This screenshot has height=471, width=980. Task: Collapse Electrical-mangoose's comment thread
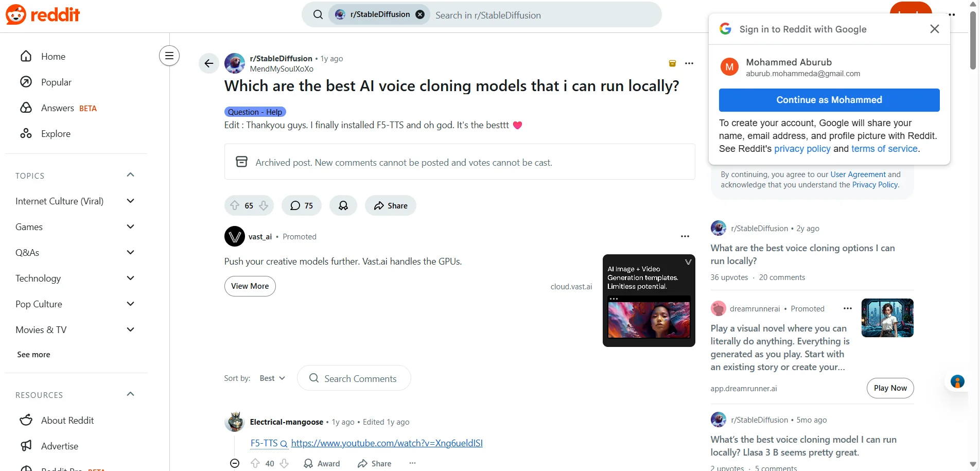(x=235, y=463)
